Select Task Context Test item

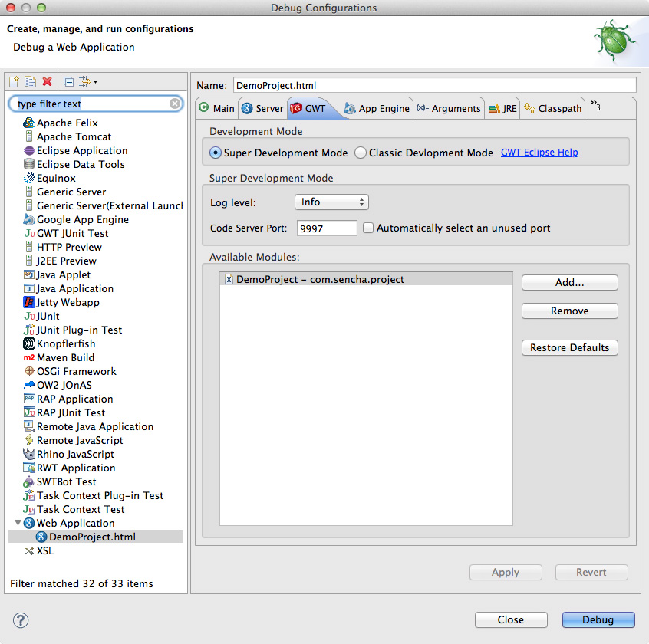(81, 509)
